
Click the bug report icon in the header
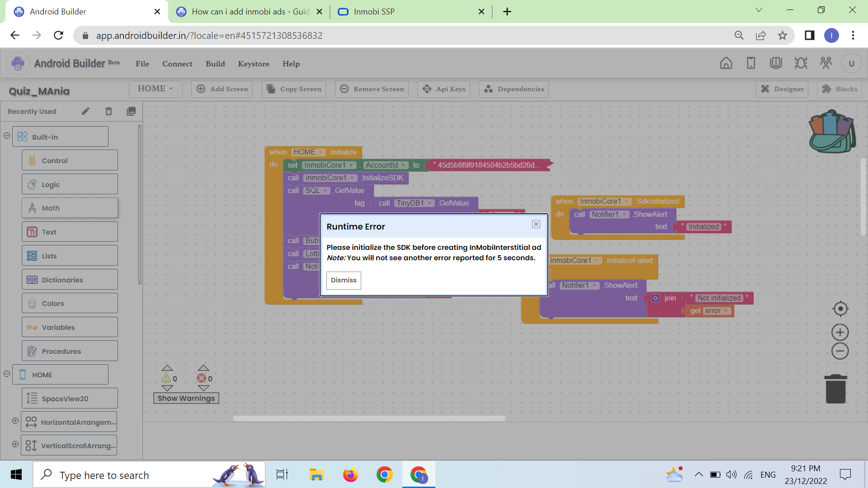pyautogui.click(x=801, y=63)
